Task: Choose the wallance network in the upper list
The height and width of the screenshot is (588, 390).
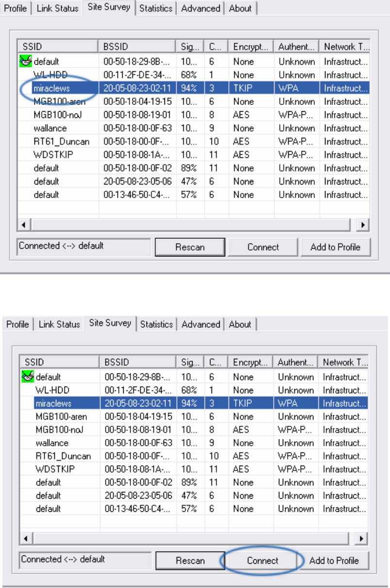Action: (50, 128)
